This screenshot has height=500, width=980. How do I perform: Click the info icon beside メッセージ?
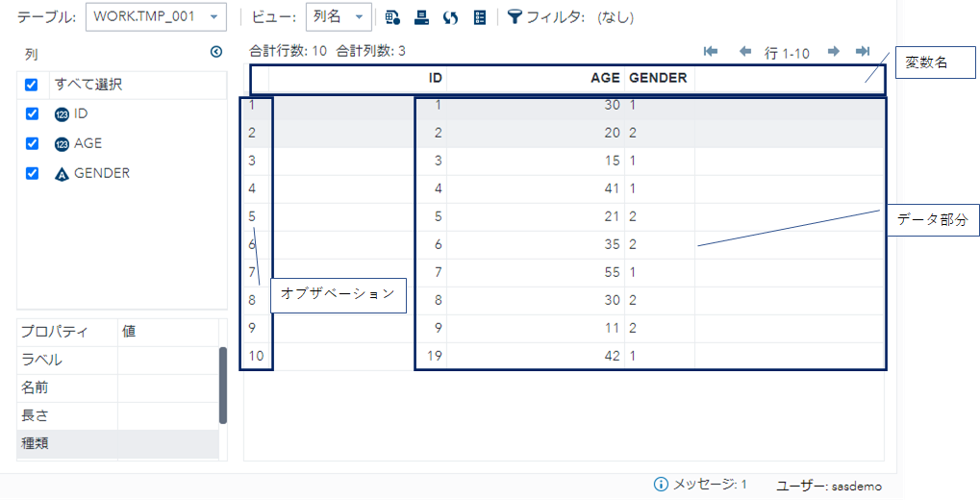click(x=661, y=485)
